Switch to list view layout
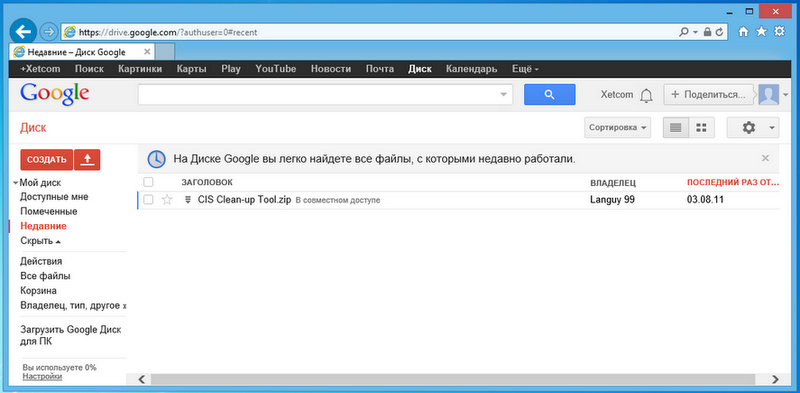Viewport: 800px width, 393px height. click(x=676, y=128)
